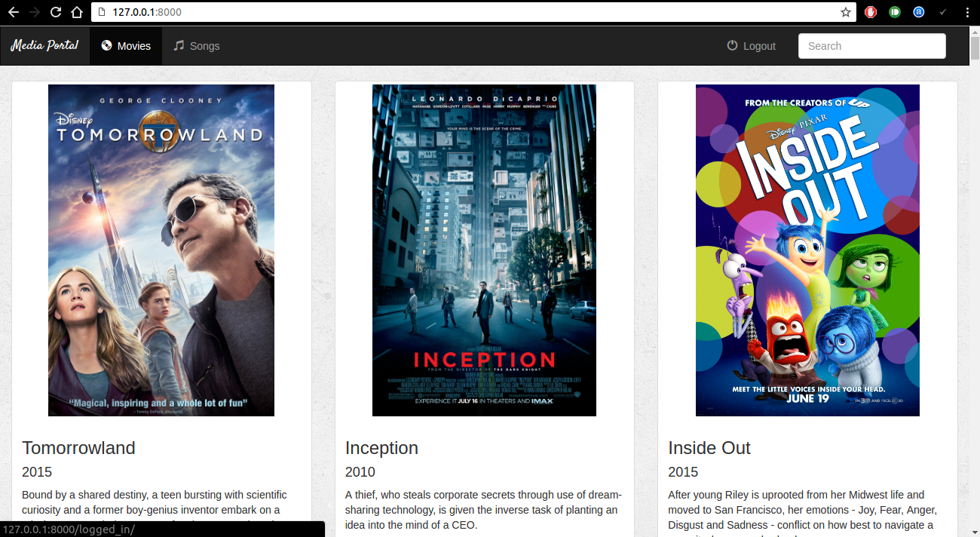Select the Inside Out poster

pos(807,250)
